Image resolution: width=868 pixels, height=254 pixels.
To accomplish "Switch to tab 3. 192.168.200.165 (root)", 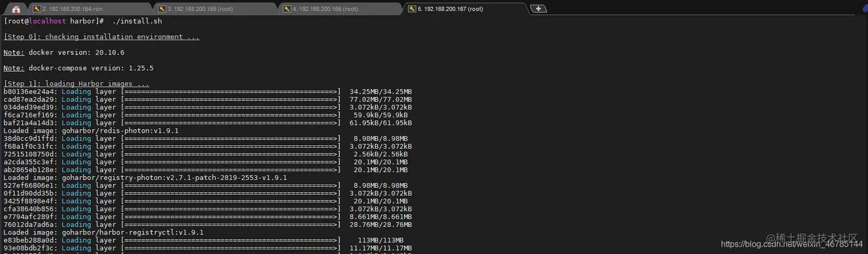I will (214, 9).
